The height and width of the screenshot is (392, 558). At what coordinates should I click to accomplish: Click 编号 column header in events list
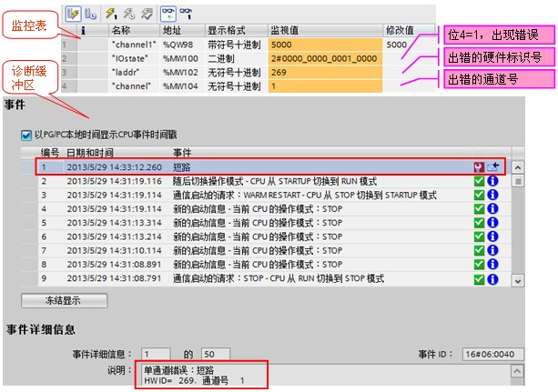tap(50, 153)
